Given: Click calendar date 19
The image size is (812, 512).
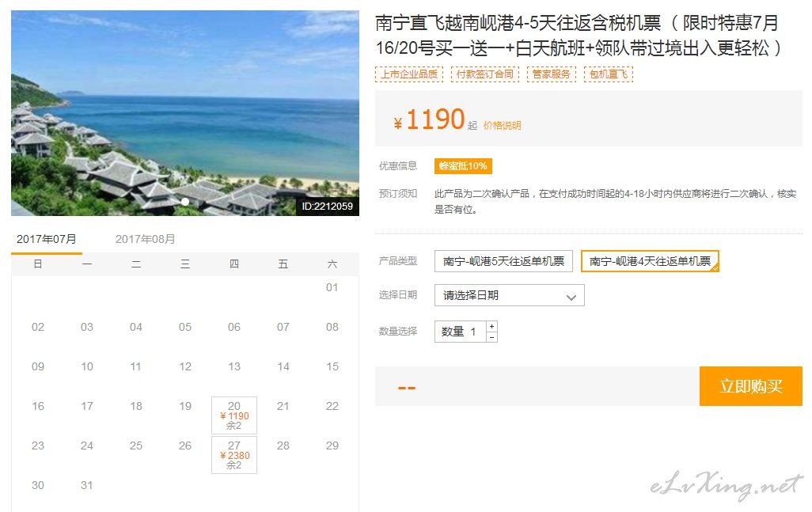Looking at the screenshot, I should [185, 406].
